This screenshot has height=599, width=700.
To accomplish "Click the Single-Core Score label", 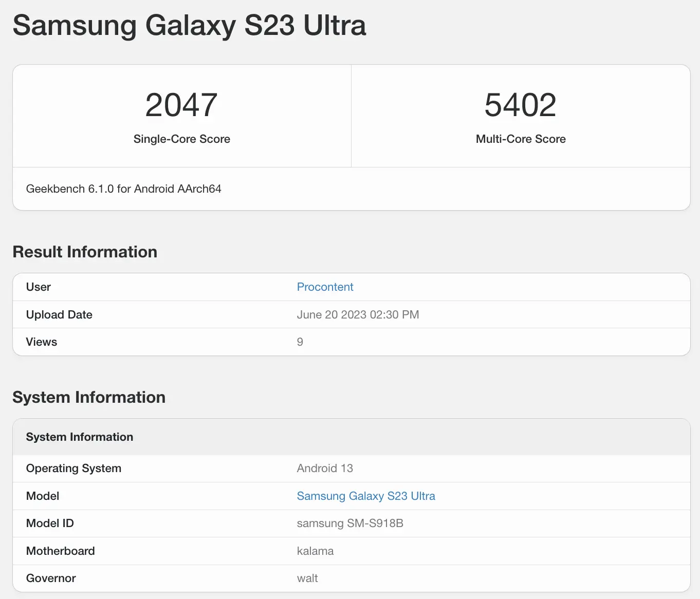I will (181, 139).
